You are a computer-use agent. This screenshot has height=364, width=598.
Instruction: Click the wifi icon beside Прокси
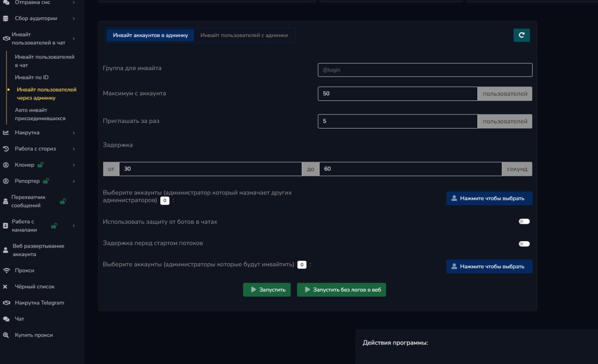point(6,271)
